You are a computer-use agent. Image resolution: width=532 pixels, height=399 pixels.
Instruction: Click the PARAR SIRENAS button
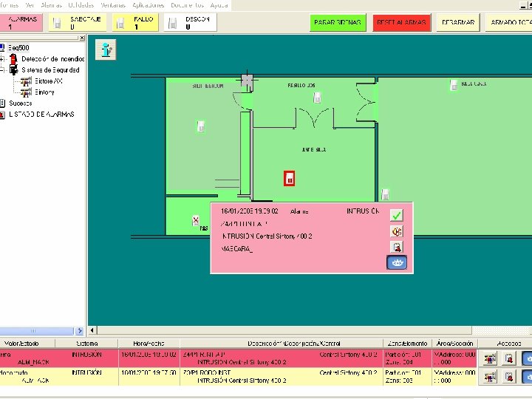coord(338,22)
